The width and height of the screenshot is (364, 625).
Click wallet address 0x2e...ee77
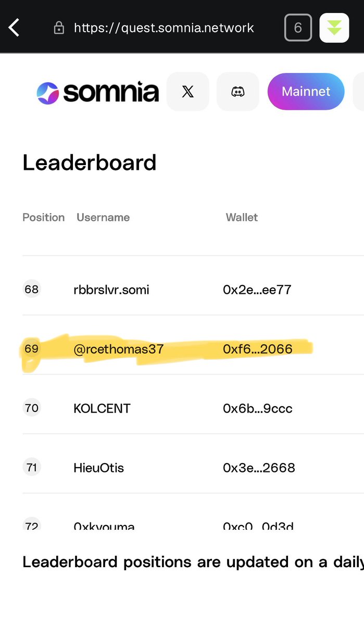pos(257,290)
